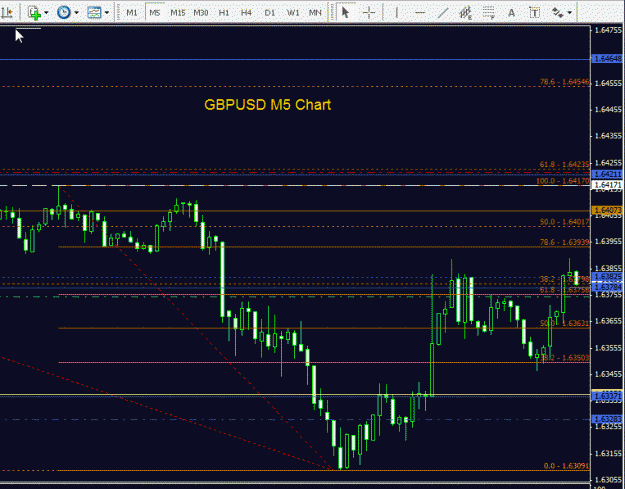The width and height of the screenshot is (625, 489).
Task: Click the '100.0 - 1.64170' Fibonacci label
Action: tap(563, 181)
